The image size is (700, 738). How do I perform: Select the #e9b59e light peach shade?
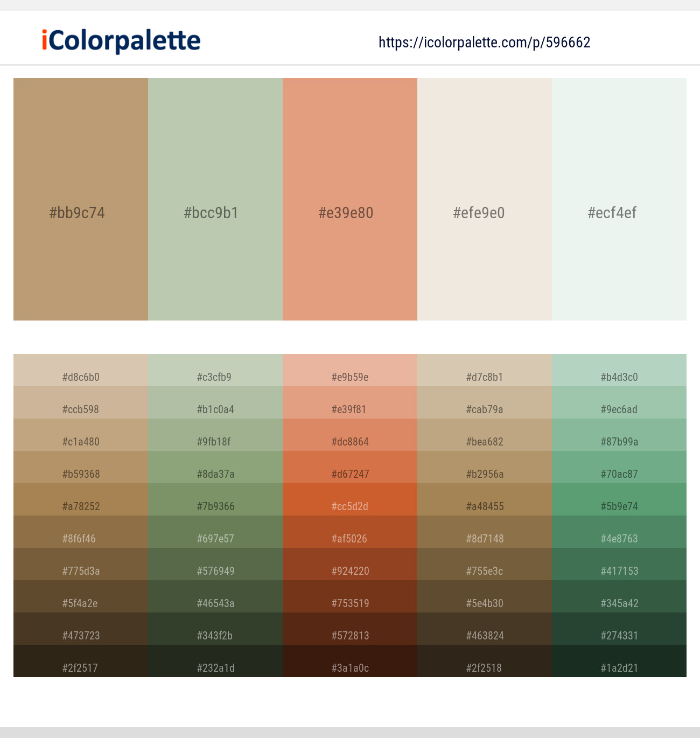[350, 370]
